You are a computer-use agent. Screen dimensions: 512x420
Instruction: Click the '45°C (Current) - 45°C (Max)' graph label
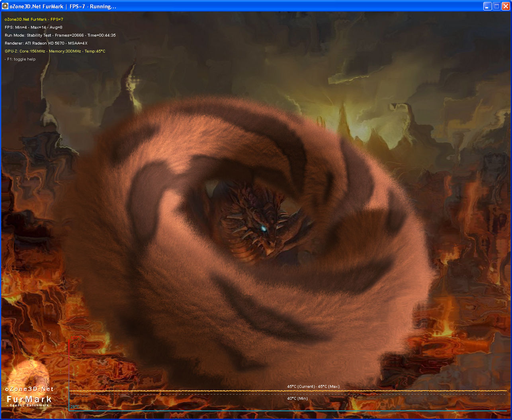coord(313,387)
